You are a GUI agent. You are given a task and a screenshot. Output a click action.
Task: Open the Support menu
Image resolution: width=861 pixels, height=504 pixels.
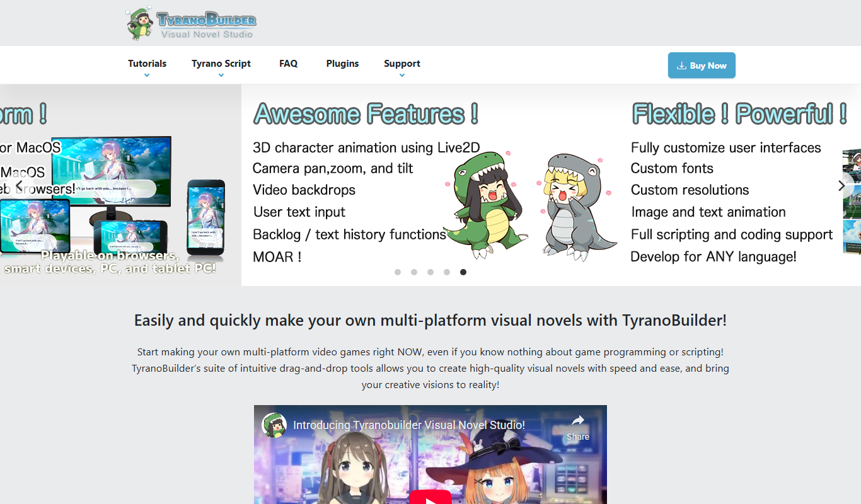tap(402, 64)
